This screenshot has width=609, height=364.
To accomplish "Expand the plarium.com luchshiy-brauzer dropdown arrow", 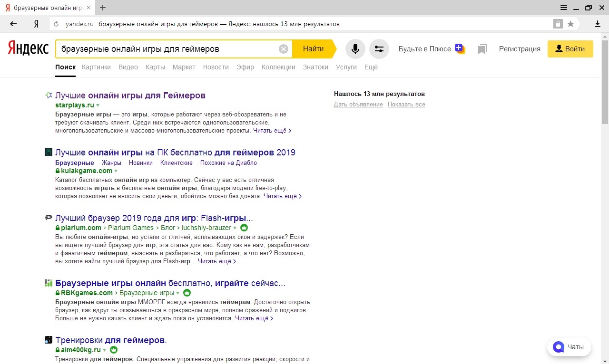I will (235, 228).
